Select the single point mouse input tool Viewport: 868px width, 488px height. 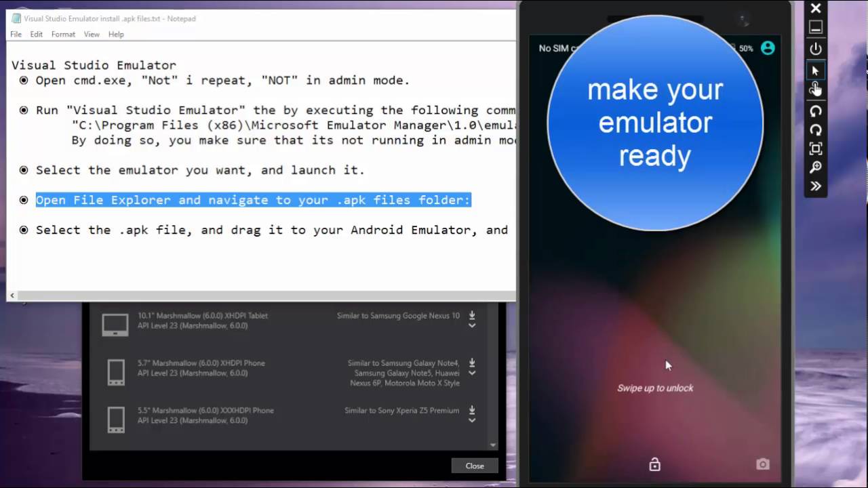click(816, 70)
